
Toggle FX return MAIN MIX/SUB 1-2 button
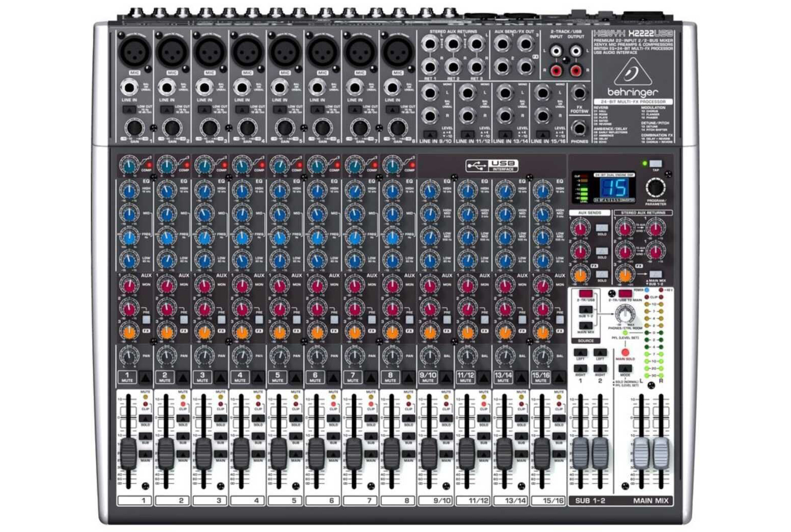click(x=655, y=274)
